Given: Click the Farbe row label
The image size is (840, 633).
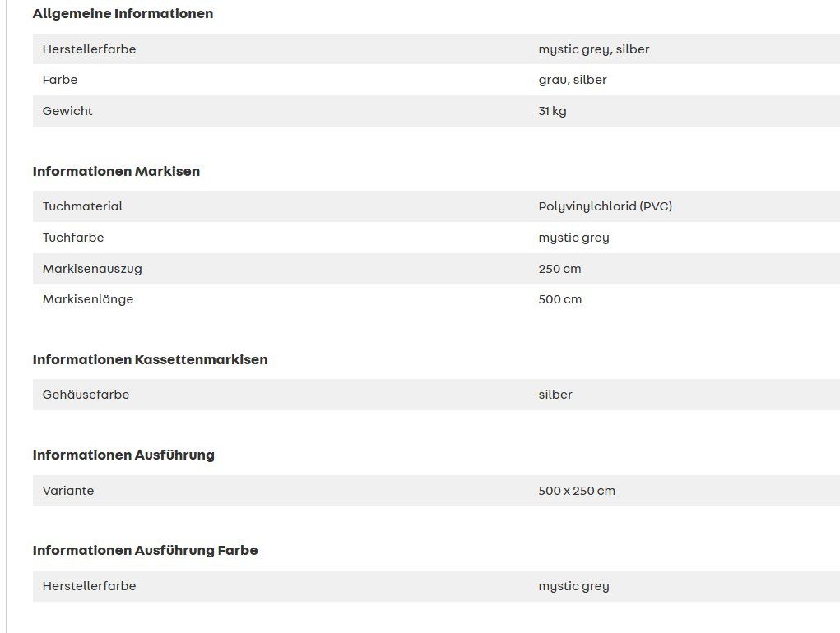Looking at the screenshot, I should tap(60, 80).
